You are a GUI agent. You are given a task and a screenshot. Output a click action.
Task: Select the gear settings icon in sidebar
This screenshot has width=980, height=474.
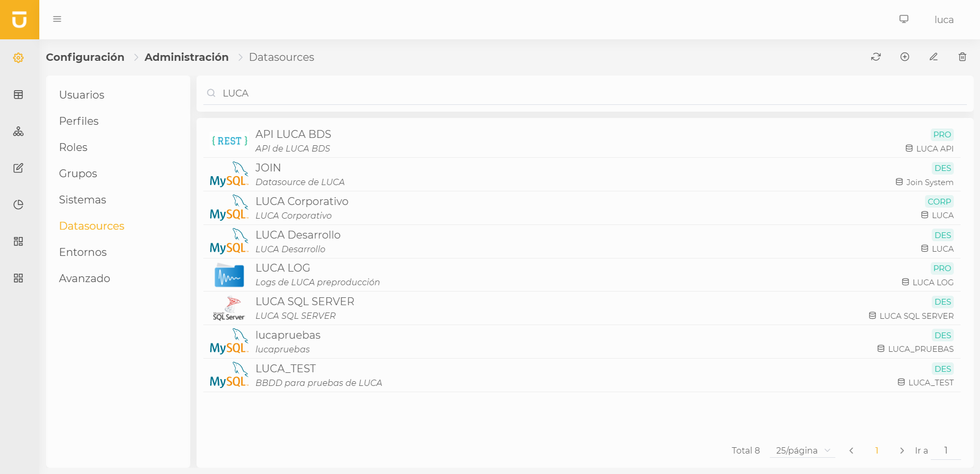point(19,58)
